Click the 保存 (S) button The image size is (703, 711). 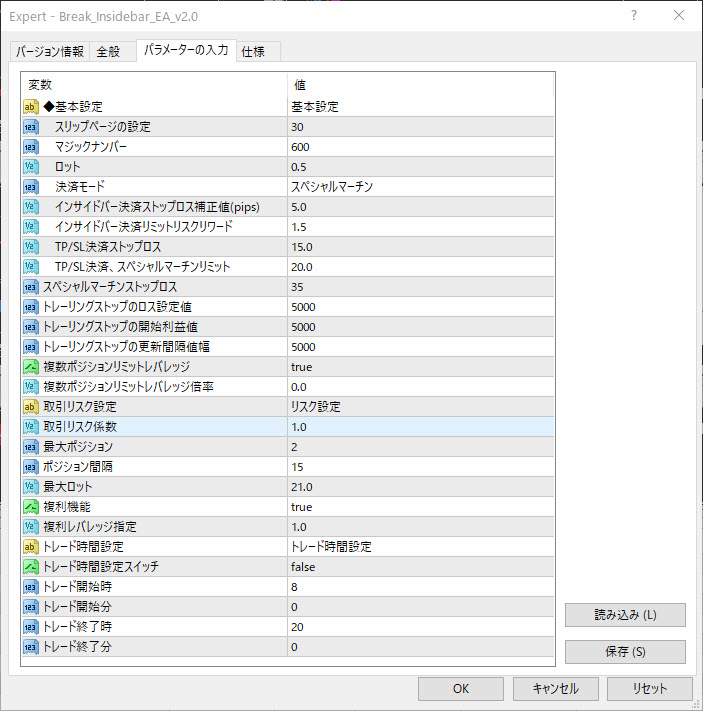pos(625,652)
